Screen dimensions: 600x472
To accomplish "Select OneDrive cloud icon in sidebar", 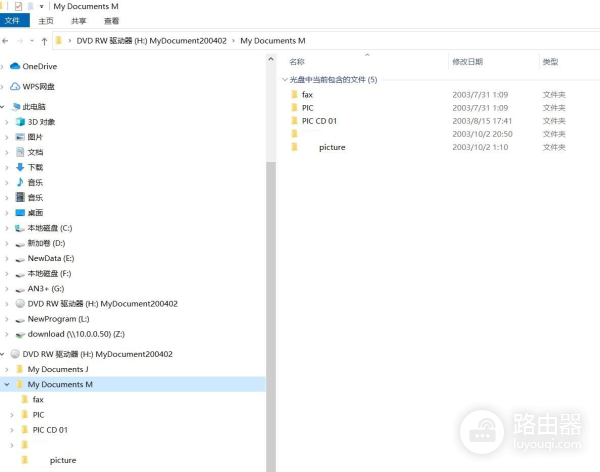I will [x=15, y=66].
